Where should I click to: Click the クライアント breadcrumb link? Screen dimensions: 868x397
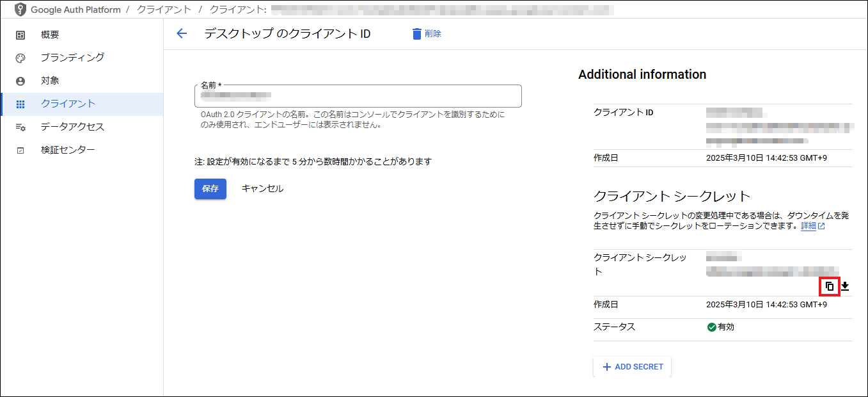[x=164, y=10]
